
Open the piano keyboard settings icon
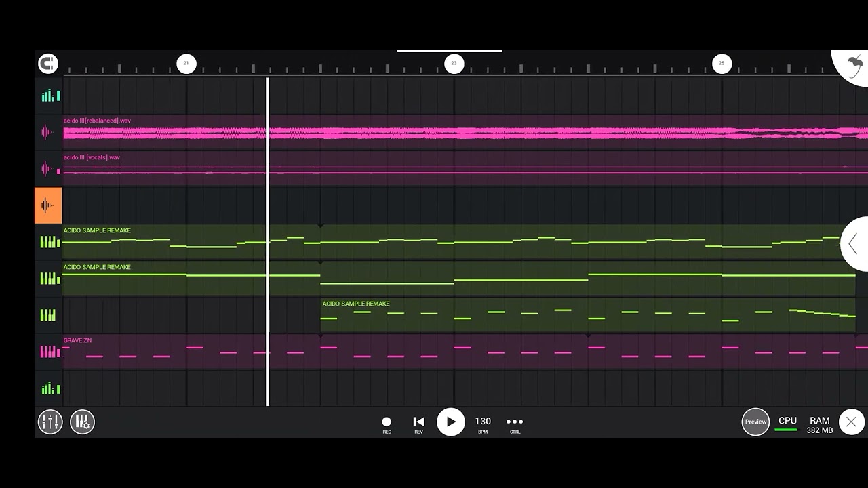point(82,422)
